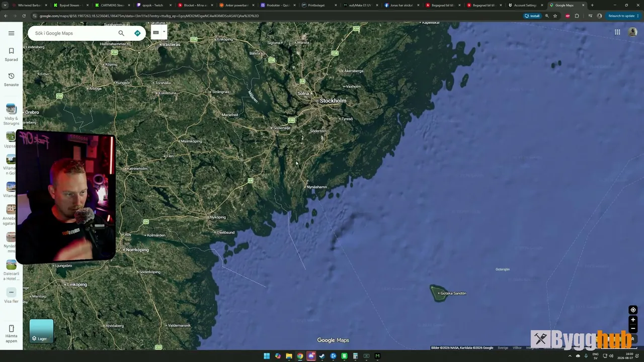Click the Södertälje town label
644x362 pixels.
282,128
